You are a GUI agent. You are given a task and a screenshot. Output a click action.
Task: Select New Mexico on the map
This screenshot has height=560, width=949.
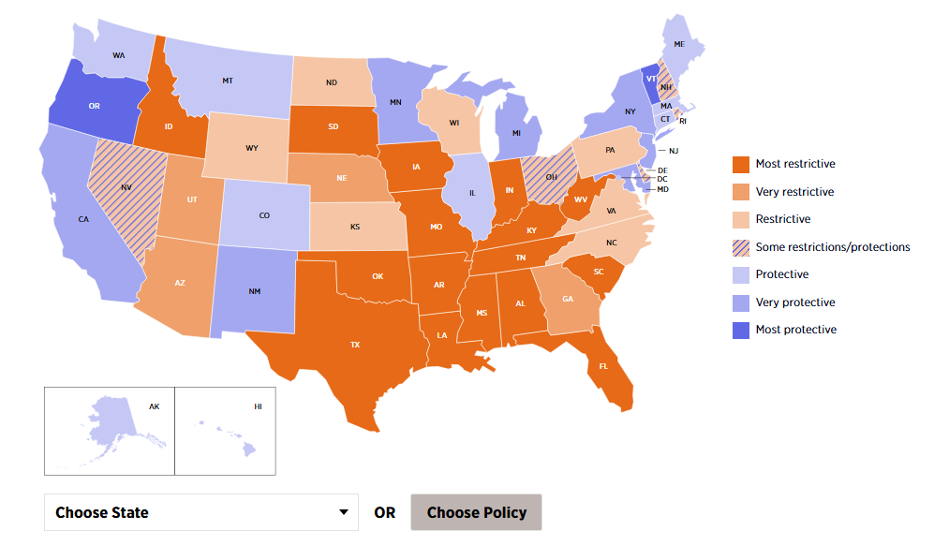tap(255, 290)
